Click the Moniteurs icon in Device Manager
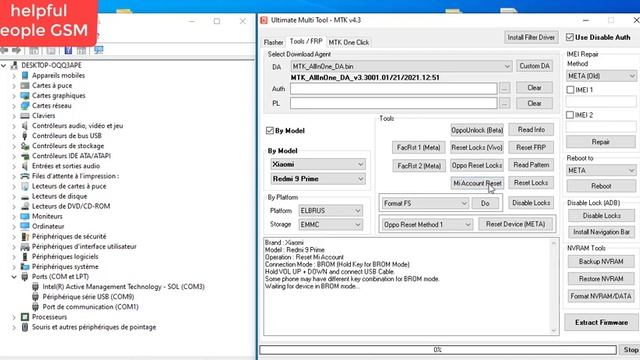This screenshot has height=360, width=640. point(25,216)
